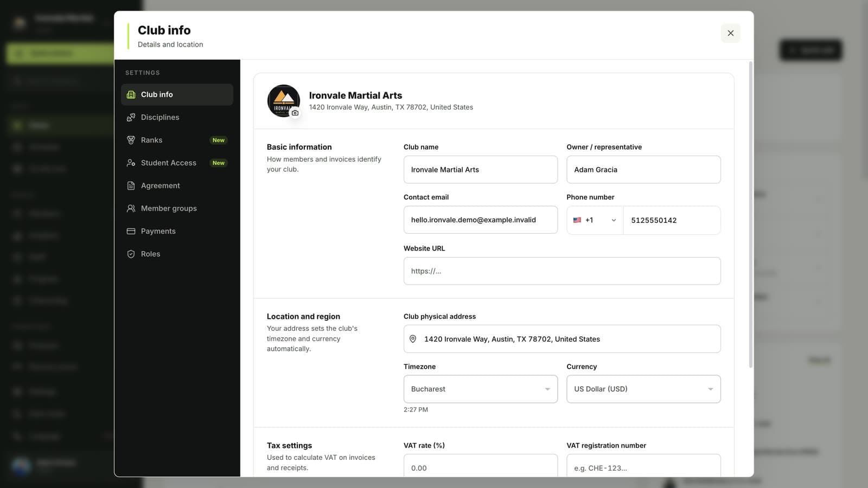Open the Ranks settings section
868x488 pixels.
[177, 140]
